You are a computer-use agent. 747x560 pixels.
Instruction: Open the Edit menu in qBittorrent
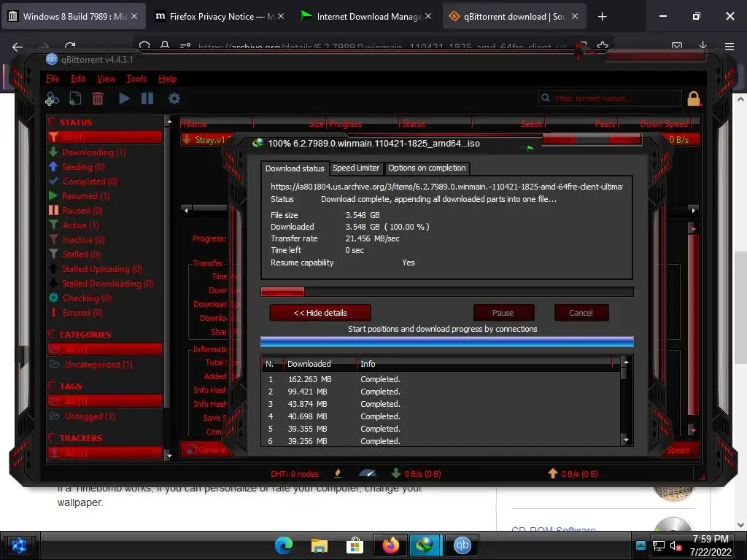pyautogui.click(x=78, y=79)
